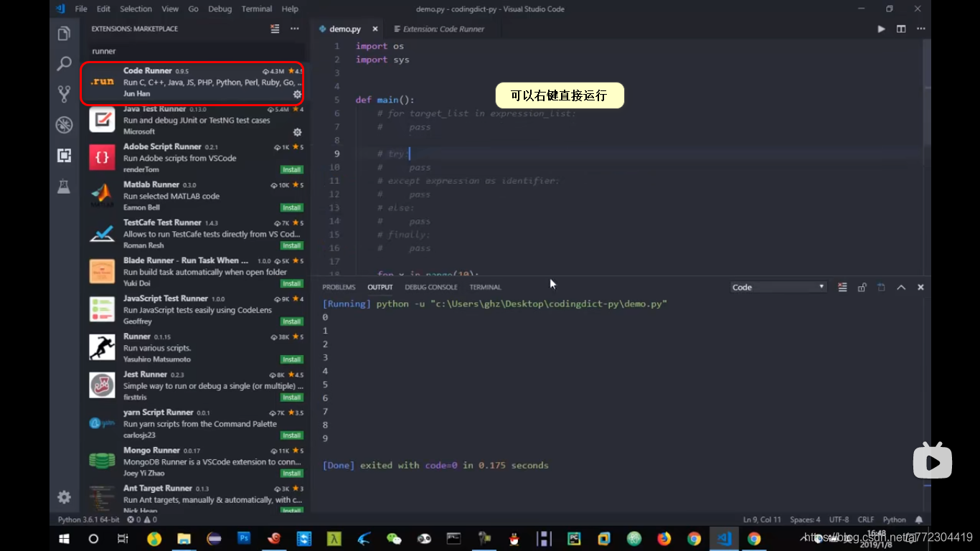The width and height of the screenshot is (980, 551).
Task: Open editor More Actions ellipsis menu
Action: coord(920,29)
